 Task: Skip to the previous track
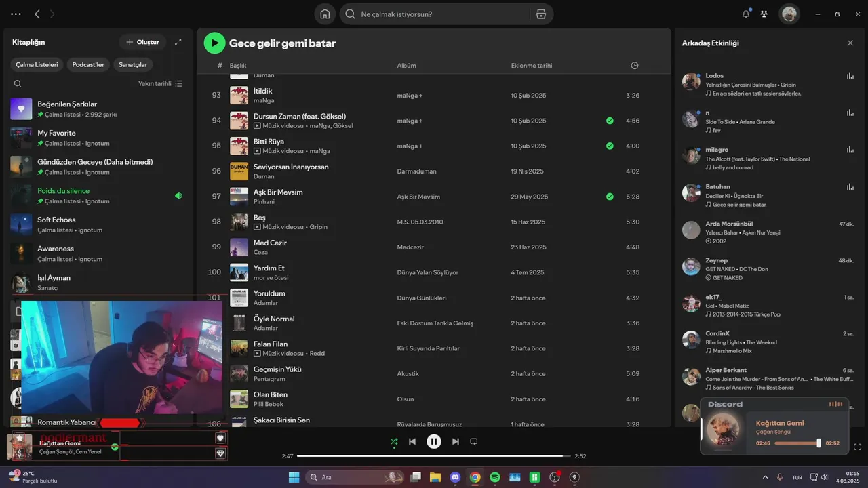tap(412, 441)
